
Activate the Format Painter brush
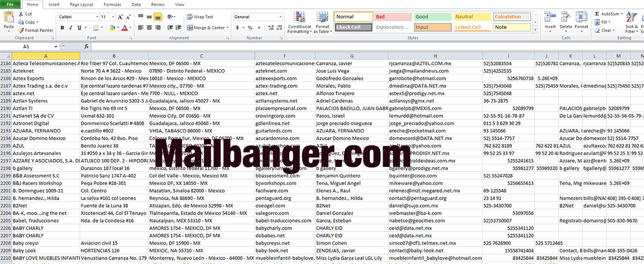coord(35,30)
